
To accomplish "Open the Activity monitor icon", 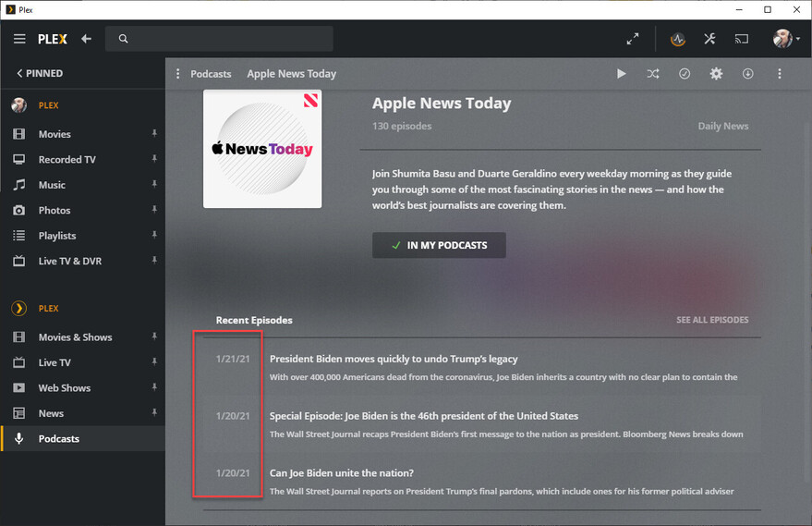I will [x=678, y=39].
